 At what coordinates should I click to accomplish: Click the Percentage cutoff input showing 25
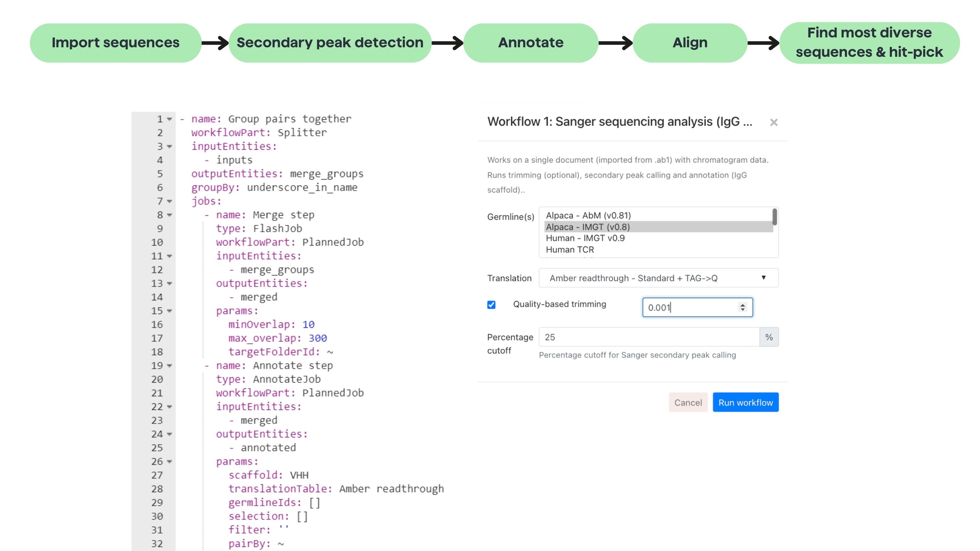click(x=647, y=337)
